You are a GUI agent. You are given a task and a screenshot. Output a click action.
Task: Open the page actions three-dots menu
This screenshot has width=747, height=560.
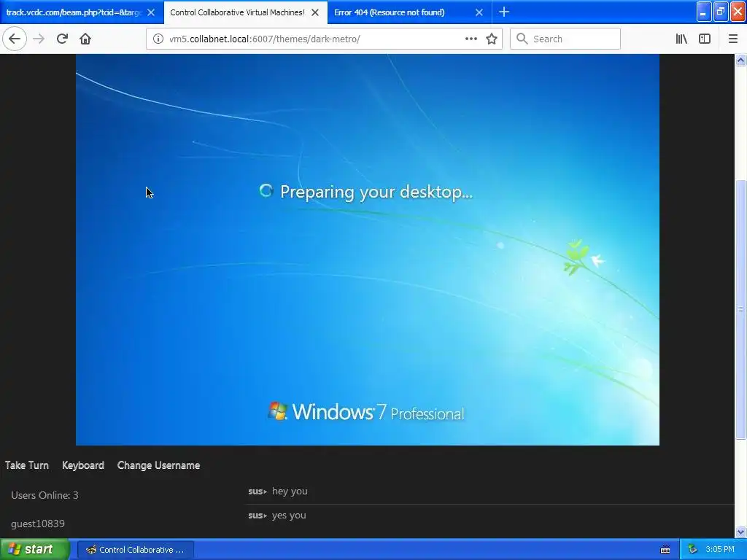point(471,39)
